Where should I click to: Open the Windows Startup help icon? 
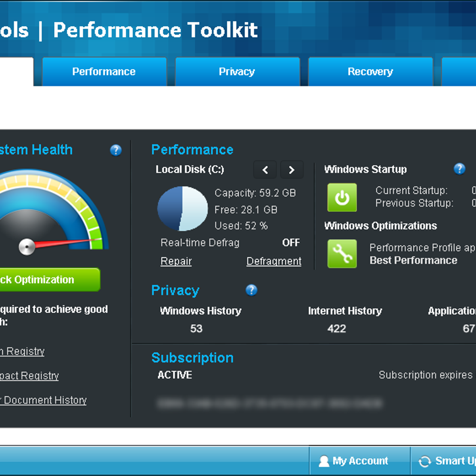[460, 169]
